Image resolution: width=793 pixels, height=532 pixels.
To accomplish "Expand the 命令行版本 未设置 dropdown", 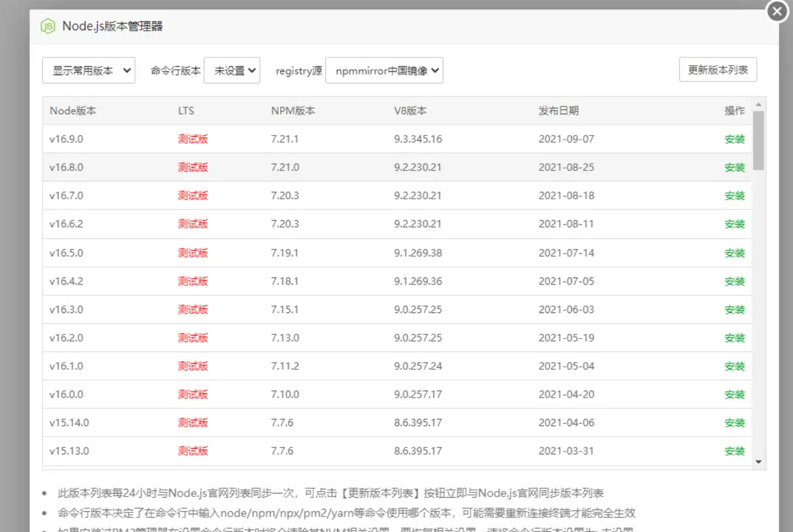I will 232,70.
